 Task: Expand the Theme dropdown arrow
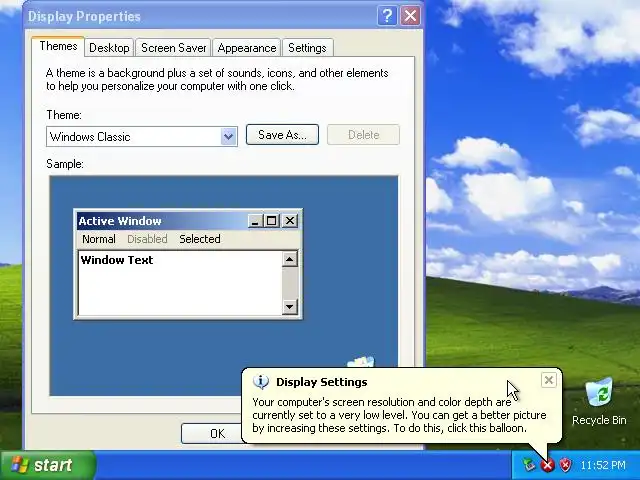point(229,136)
